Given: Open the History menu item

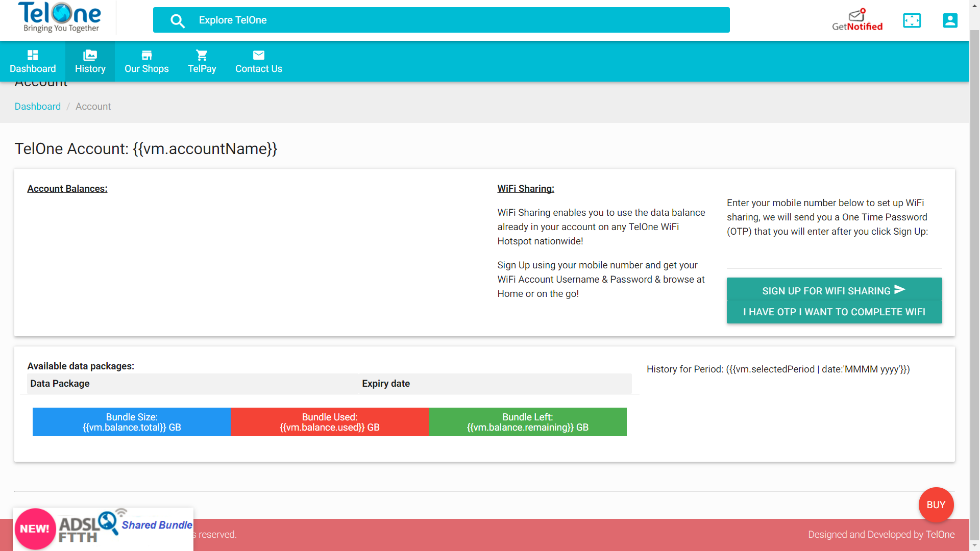Looking at the screenshot, I should (90, 61).
